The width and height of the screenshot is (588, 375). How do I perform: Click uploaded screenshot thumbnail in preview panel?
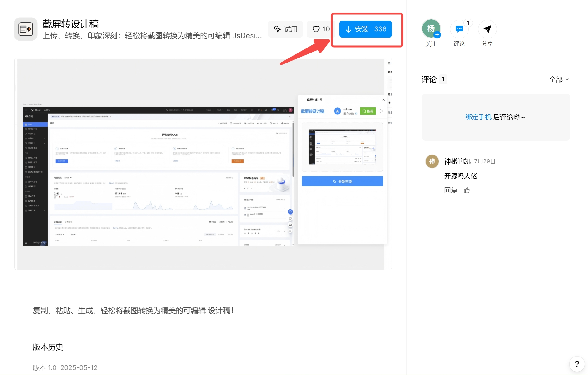342,147
